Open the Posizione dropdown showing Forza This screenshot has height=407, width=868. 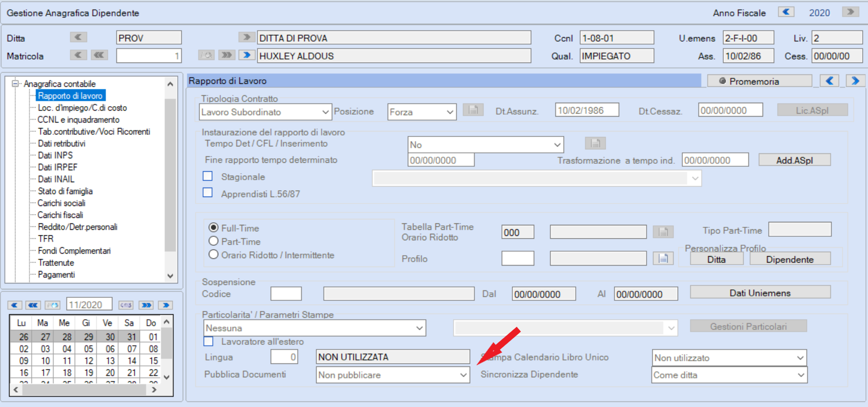point(422,112)
